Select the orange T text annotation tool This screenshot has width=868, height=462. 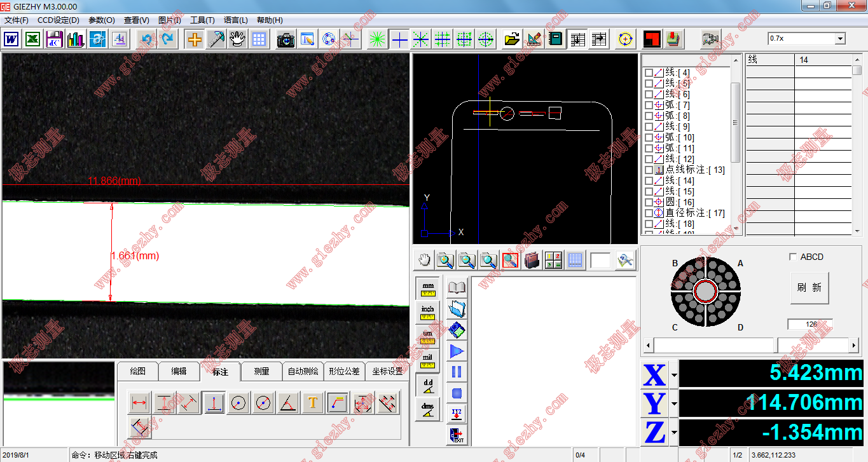[312, 403]
